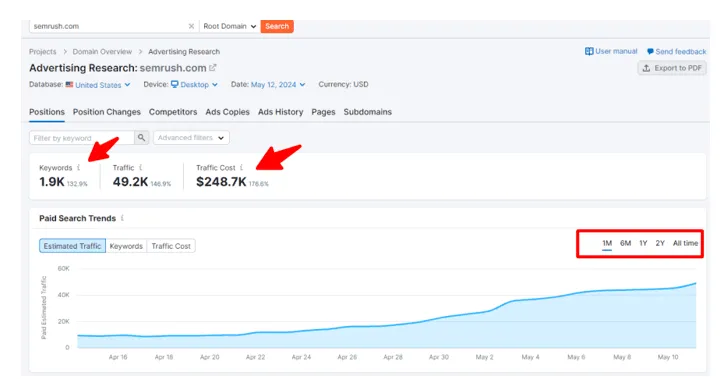Open the Ads Copies tab

[227, 112]
